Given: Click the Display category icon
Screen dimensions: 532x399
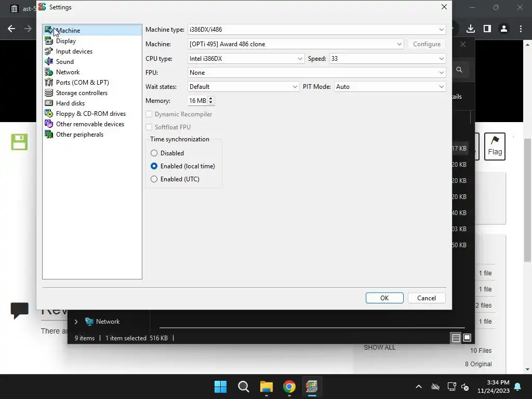Looking at the screenshot, I should coord(49,41).
